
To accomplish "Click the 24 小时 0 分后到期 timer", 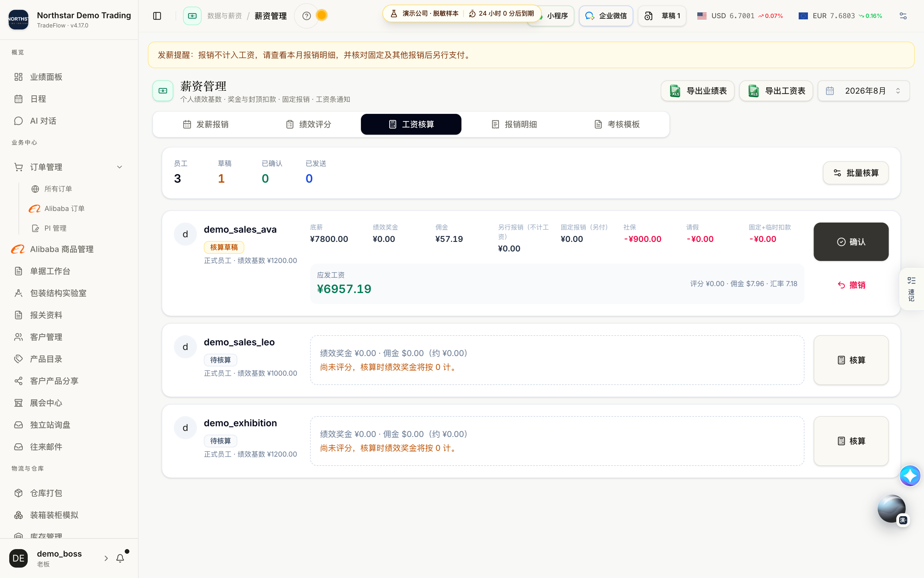I will coord(501,13).
